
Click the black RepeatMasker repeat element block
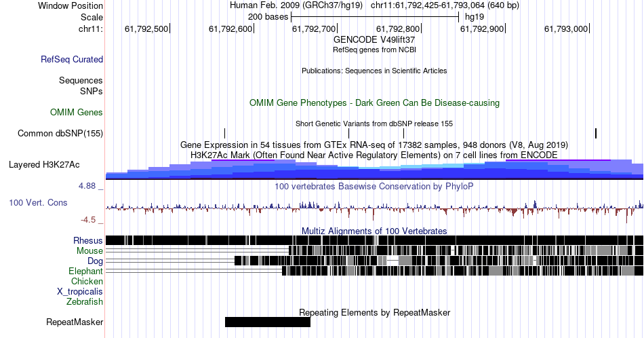coord(267,322)
